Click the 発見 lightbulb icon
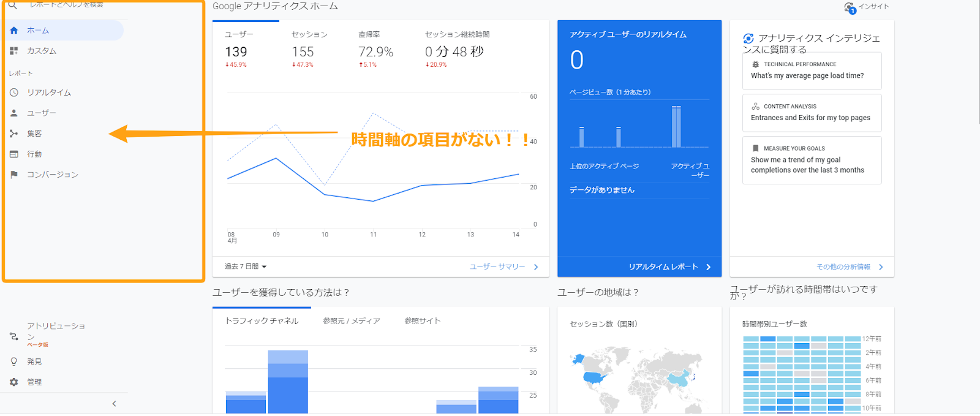This screenshot has height=416, width=980. (14, 361)
